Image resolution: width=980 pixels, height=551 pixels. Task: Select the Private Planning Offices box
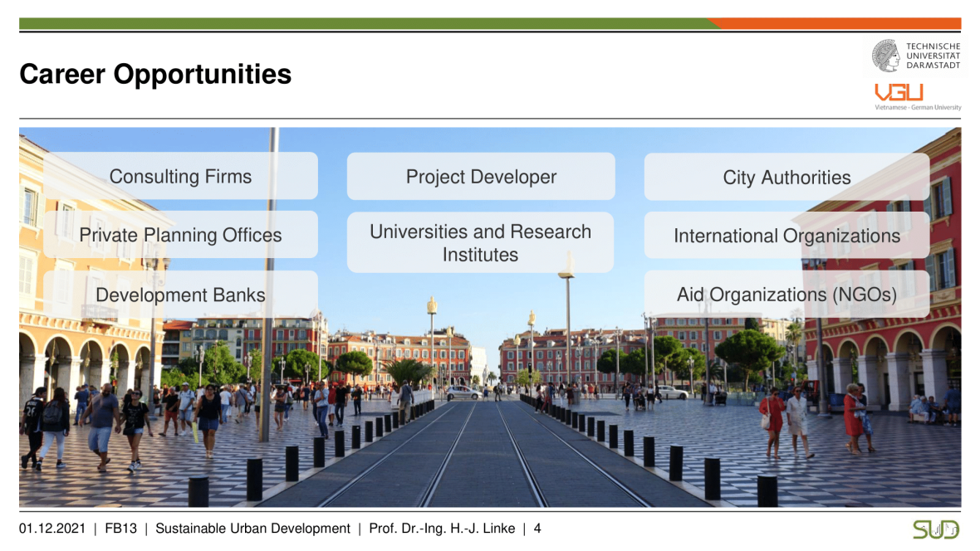[180, 235]
